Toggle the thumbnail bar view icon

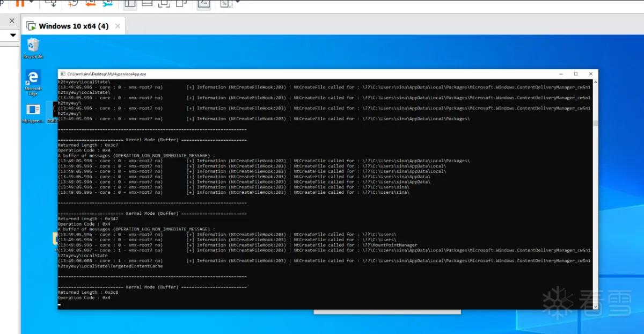(x=147, y=3)
